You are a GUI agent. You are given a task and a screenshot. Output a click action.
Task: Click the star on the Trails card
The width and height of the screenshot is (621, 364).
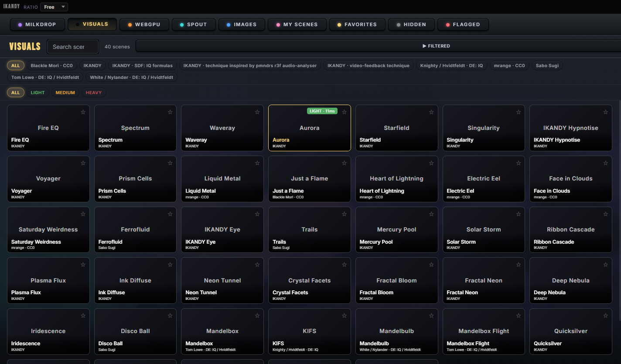[344, 214]
